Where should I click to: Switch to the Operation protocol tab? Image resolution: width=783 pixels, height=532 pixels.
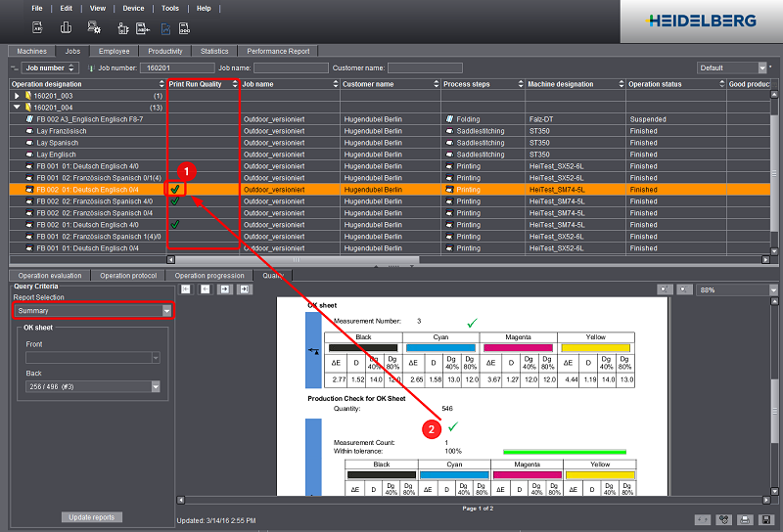click(x=127, y=276)
